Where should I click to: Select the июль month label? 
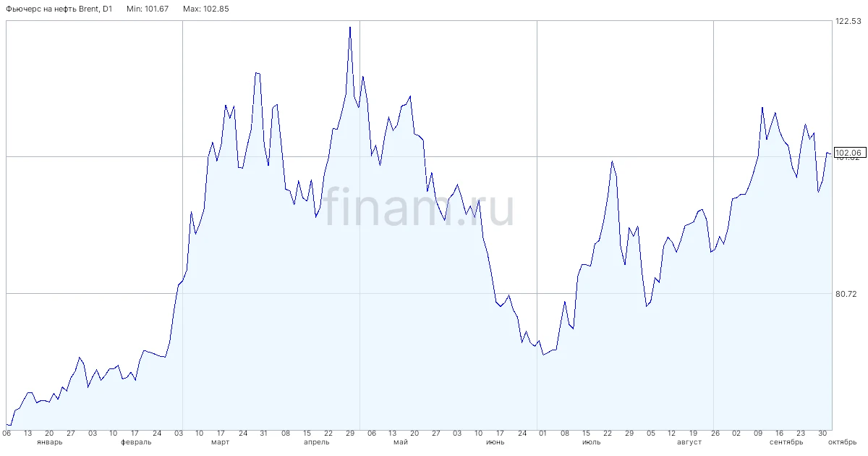pyautogui.click(x=591, y=442)
